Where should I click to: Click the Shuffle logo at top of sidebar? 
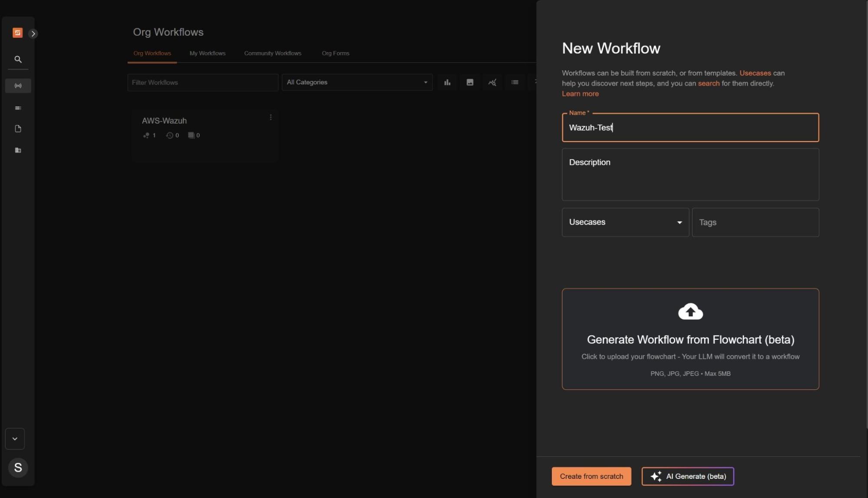click(17, 33)
